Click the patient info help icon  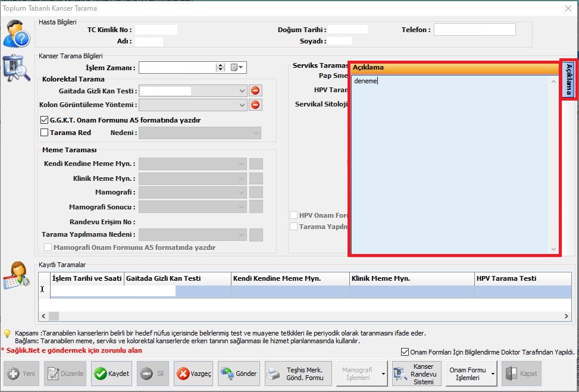pos(16,33)
